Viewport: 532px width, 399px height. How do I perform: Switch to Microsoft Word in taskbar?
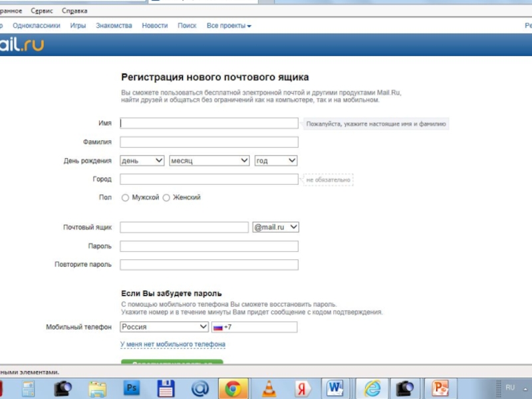(x=336, y=388)
